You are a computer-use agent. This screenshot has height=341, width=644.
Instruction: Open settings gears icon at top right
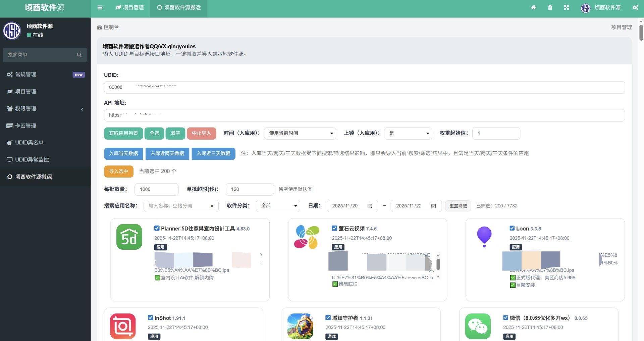pyautogui.click(x=635, y=7)
